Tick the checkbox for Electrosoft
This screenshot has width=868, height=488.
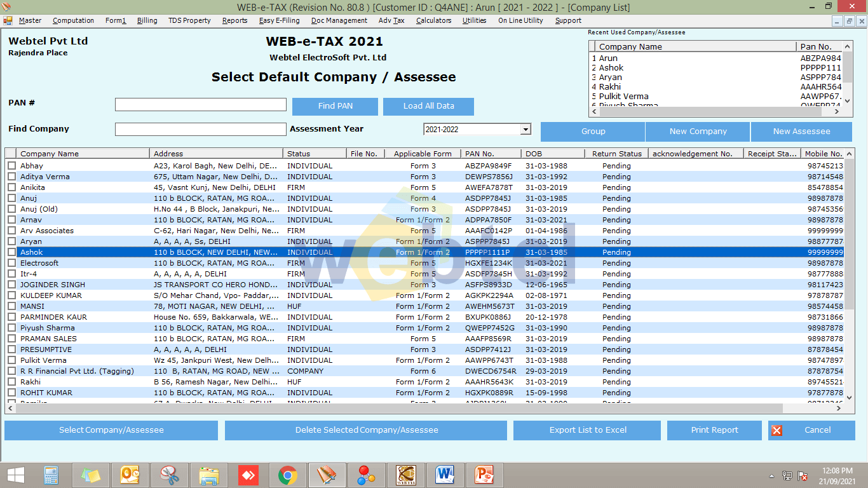[12, 263]
